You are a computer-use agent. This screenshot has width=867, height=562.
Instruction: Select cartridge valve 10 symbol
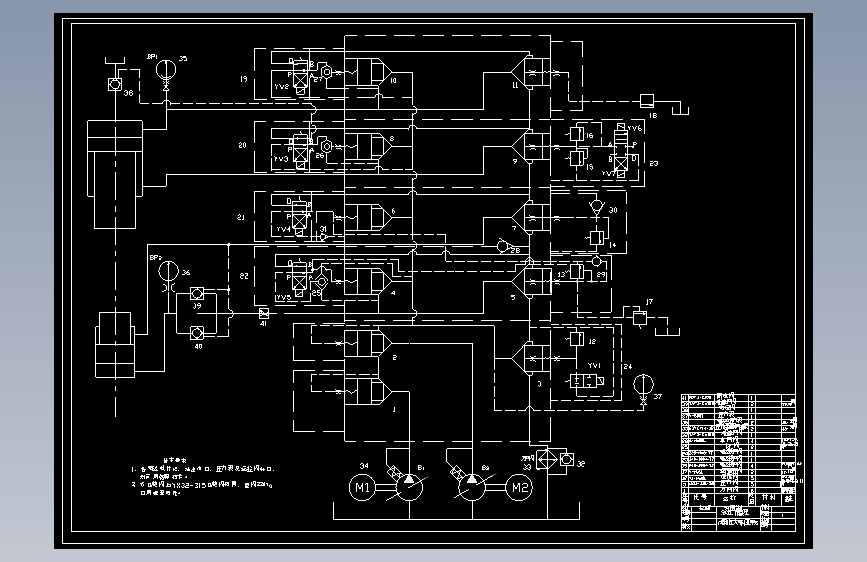(x=368, y=72)
